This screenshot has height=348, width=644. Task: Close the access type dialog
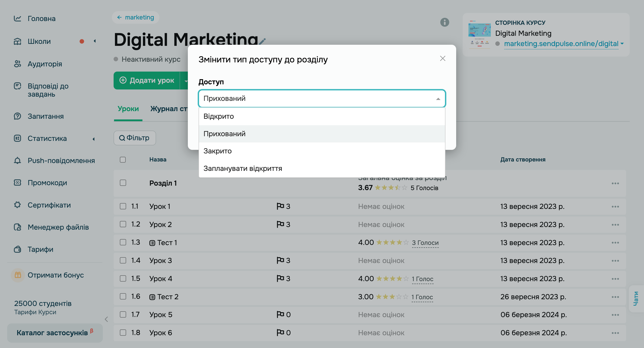pos(443,59)
